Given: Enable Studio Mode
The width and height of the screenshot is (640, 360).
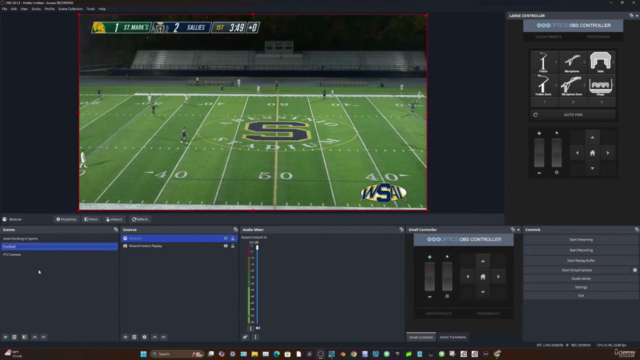Looking at the screenshot, I should (x=581, y=279).
